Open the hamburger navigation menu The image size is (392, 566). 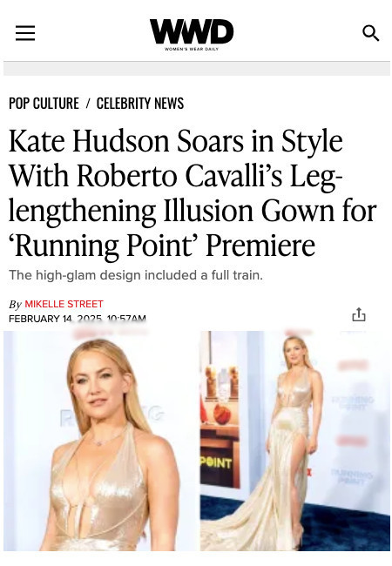click(x=25, y=33)
